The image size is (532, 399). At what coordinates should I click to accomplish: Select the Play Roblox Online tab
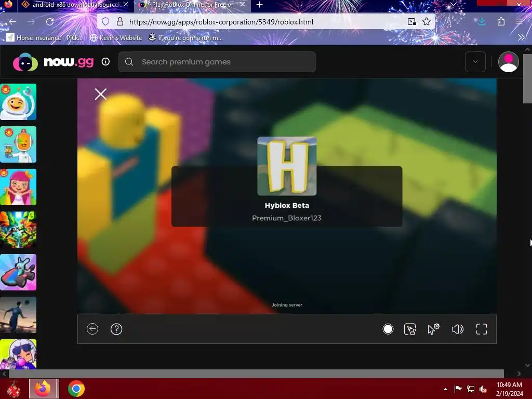pyautogui.click(x=190, y=5)
